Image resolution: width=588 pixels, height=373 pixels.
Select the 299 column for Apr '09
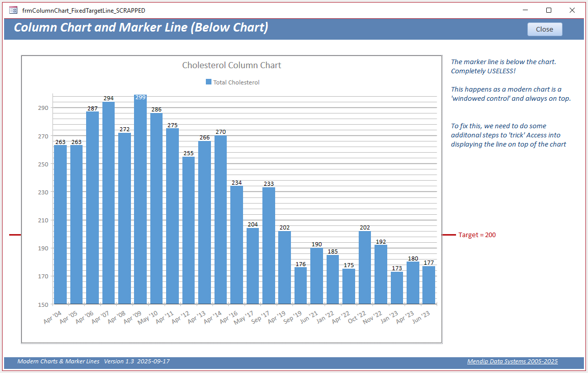pyautogui.click(x=140, y=199)
